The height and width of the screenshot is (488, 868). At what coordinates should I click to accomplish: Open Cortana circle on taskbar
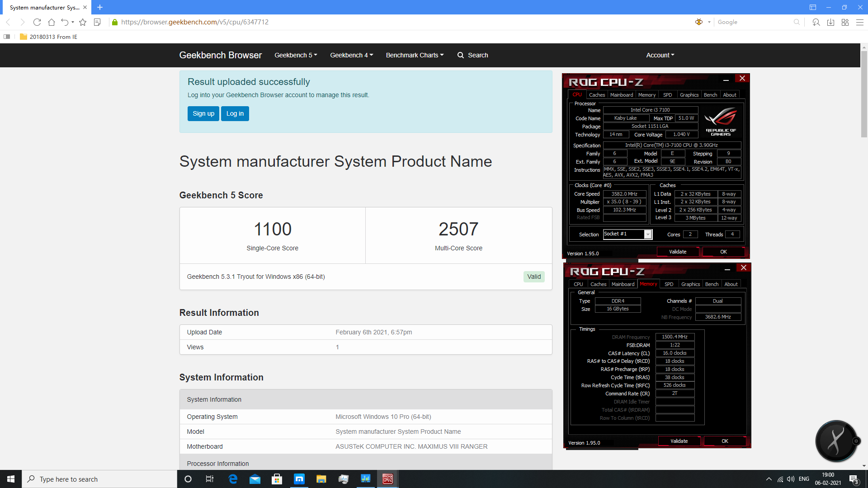[x=188, y=479]
